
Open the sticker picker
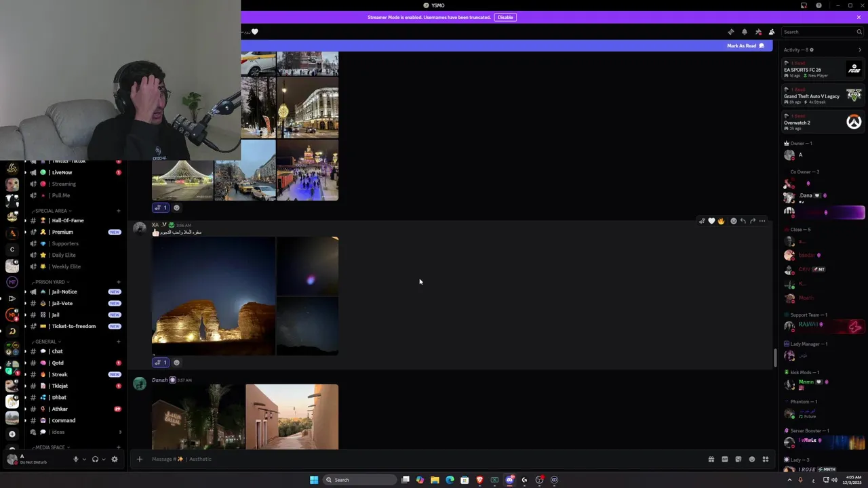(x=738, y=459)
